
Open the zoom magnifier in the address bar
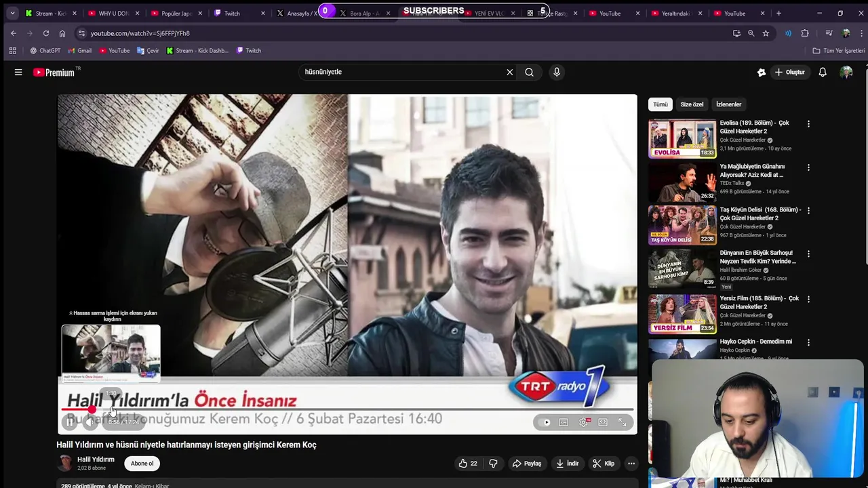point(751,33)
